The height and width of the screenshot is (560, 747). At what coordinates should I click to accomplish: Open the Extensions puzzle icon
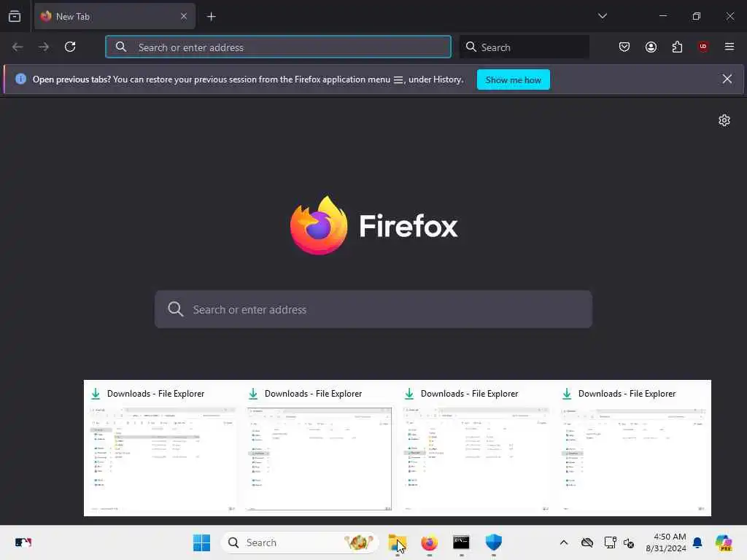677,47
